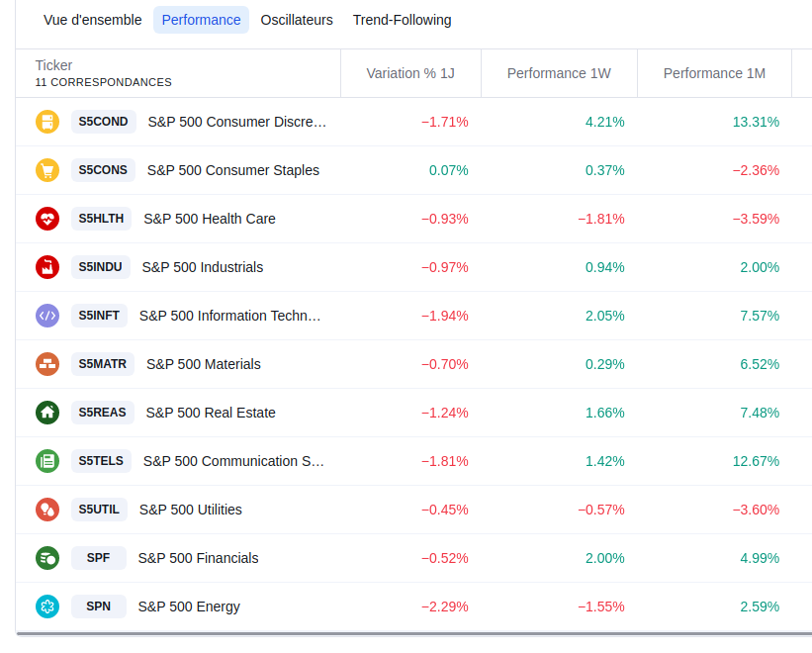
Task: Open the SPF ticker symbol
Action: pyautogui.click(x=98, y=558)
